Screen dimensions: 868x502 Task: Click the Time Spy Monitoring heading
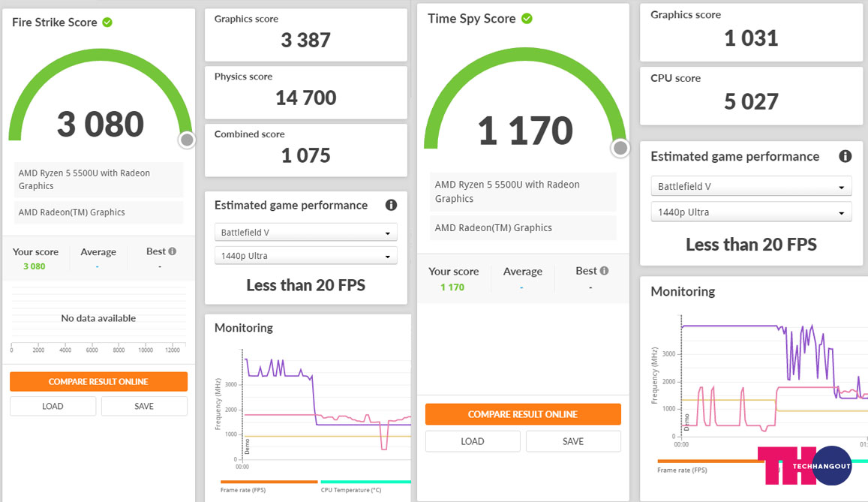pos(683,291)
